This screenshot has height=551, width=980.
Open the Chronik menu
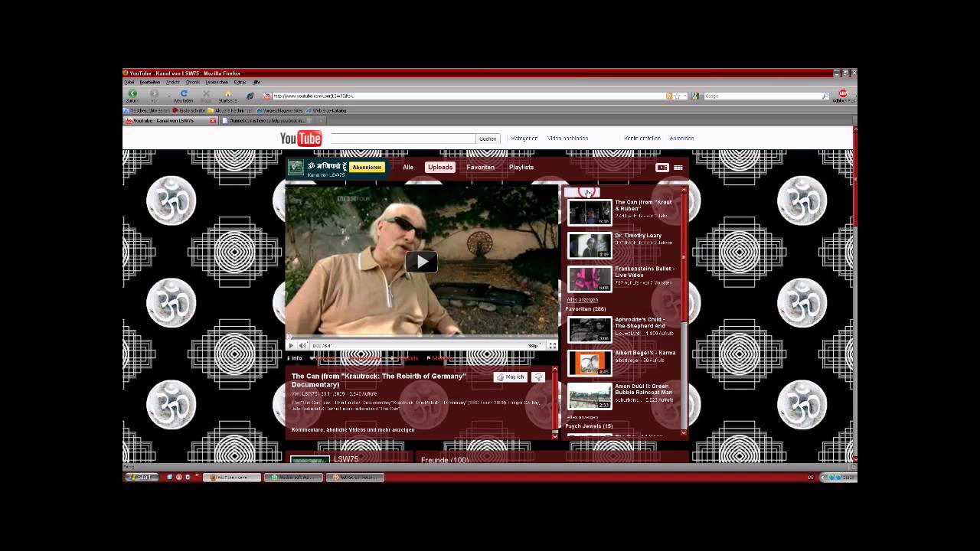point(193,82)
